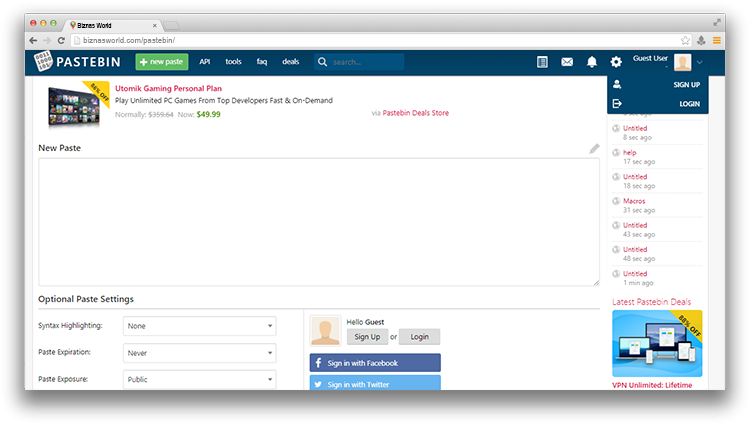The height and width of the screenshot is (425, 750).
Task: Bookmark page with the star icon
Action: (685, 40)
